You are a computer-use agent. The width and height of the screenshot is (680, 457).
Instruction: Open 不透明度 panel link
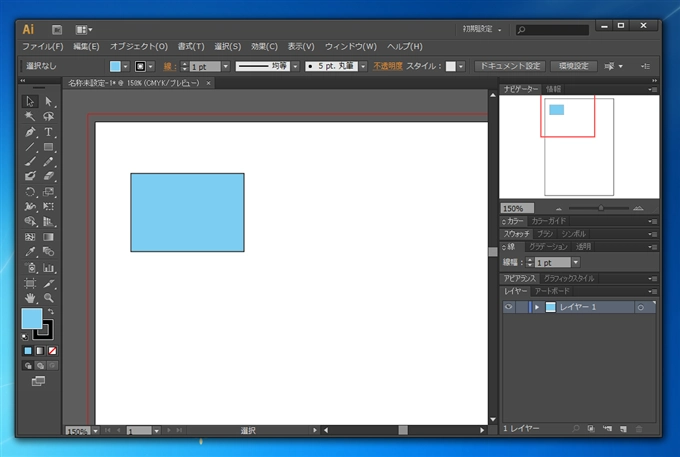point(388,66)
